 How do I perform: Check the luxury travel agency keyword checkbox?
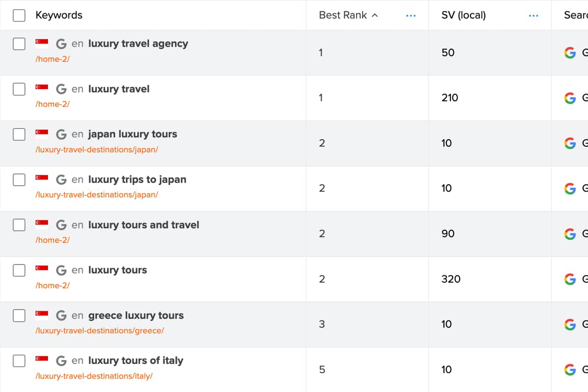tap(19, 44)
